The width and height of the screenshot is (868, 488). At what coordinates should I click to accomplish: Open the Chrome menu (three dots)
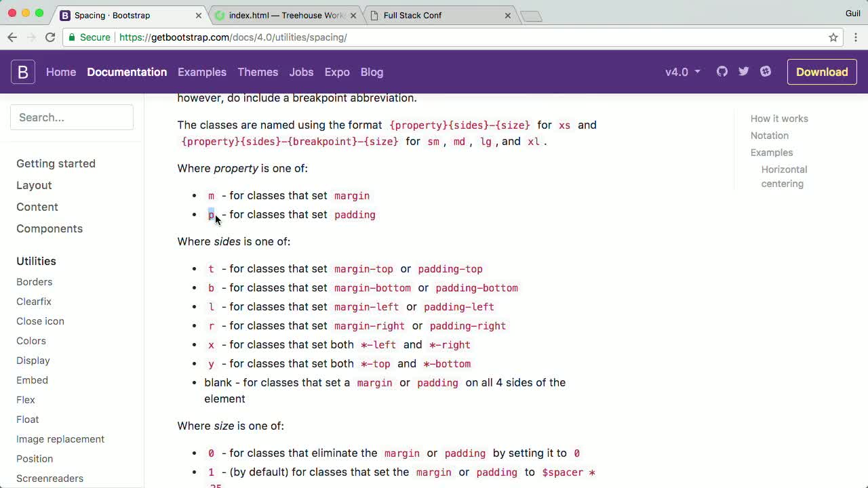[x=856, y=37]
